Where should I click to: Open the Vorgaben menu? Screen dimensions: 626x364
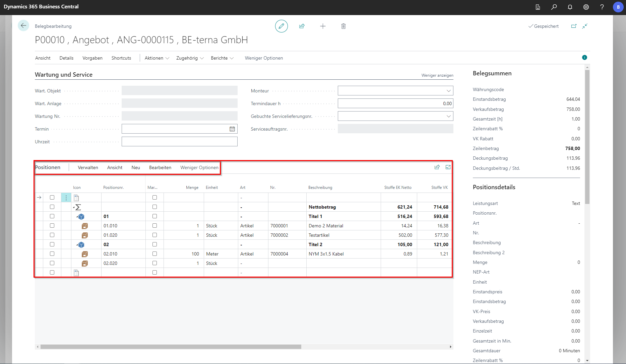click(x=92, y=58)
